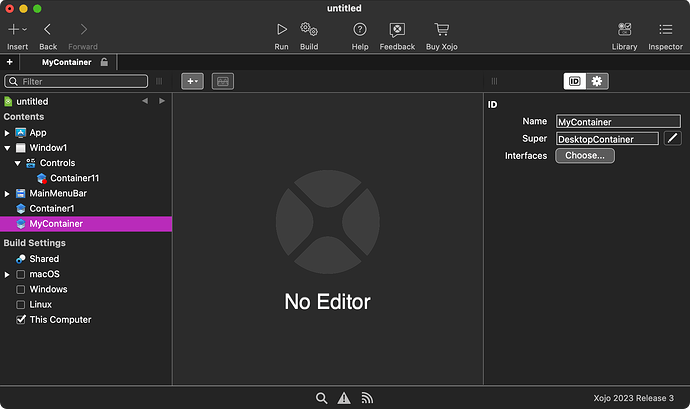Click the Filter search field
Viewport: 690px width, 409px height.
pos(76,81)
